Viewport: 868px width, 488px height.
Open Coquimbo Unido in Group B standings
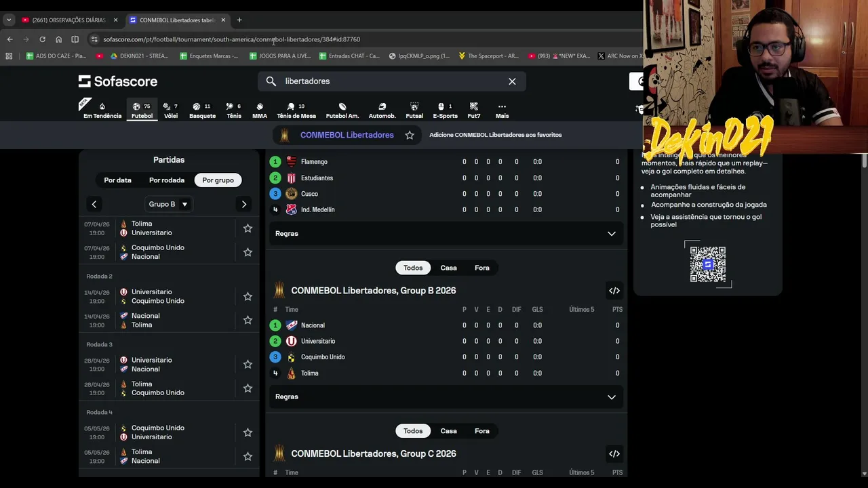pyautogui.click(x=446, y=357)
